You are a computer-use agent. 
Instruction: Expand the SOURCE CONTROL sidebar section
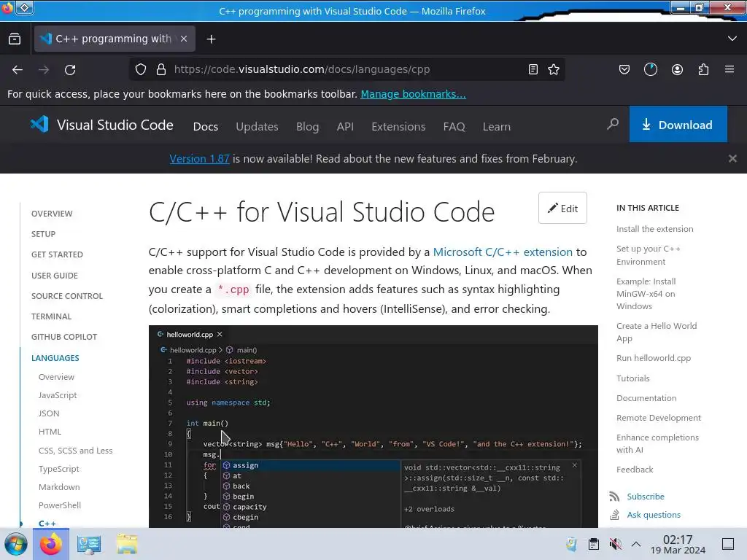(66, 296)
